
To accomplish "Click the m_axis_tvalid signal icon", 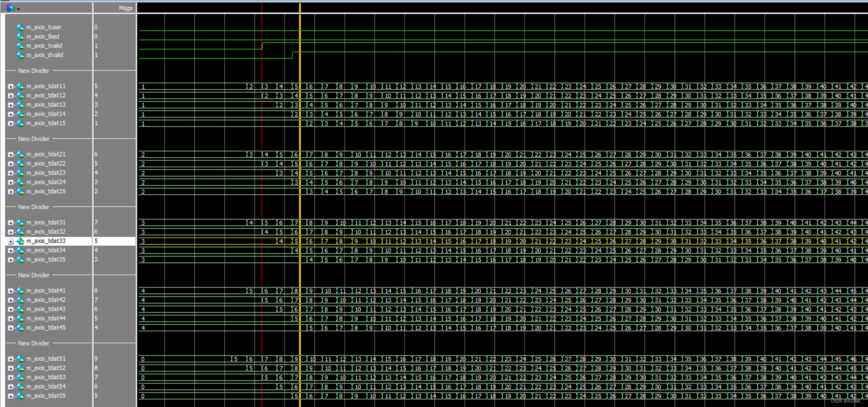I will click(x=20, y=46).
